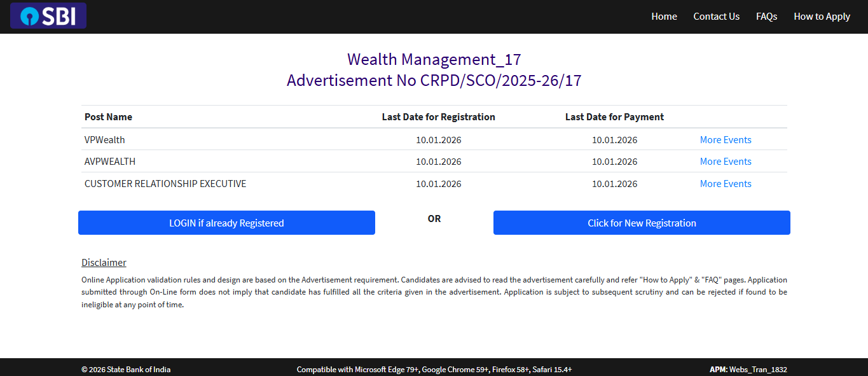The width and height of the screenshot is (868, 376).
Task: Select the CUSTOMER RELATIONSHIP EXECUTIVE row
Action: pyautogui.click(x=165, y=183)
